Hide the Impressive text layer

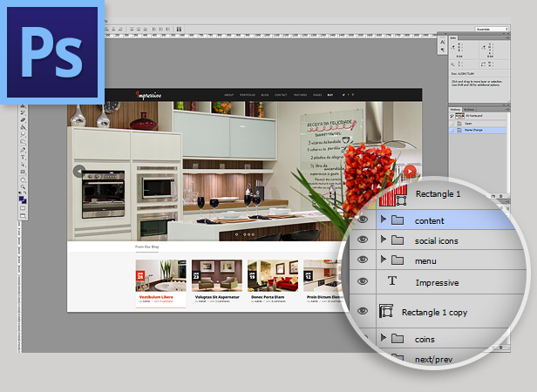[x=363, y=281]
